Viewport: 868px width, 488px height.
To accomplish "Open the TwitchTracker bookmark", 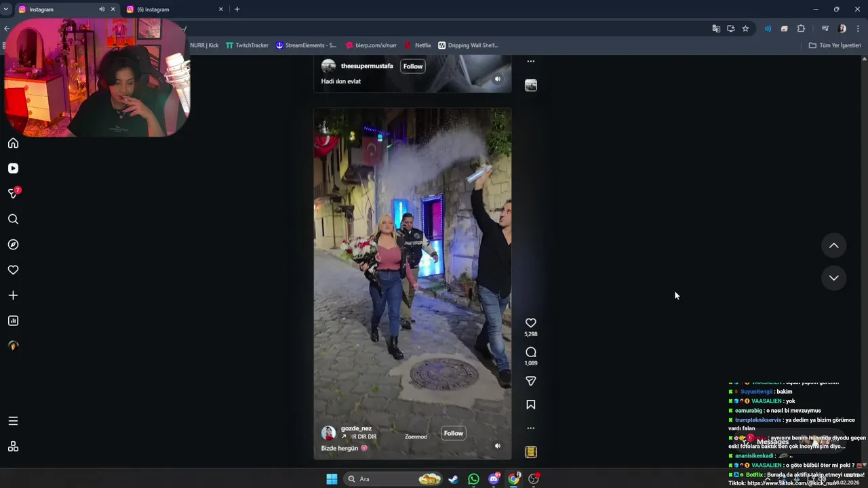I will point(247,45).
